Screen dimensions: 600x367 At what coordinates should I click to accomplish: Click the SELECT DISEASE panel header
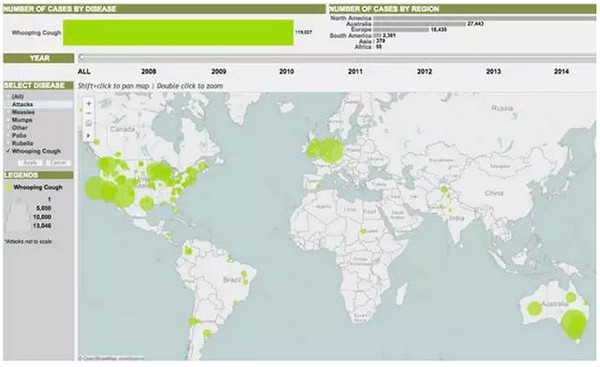pyautogui.click(x=38, y=85)
